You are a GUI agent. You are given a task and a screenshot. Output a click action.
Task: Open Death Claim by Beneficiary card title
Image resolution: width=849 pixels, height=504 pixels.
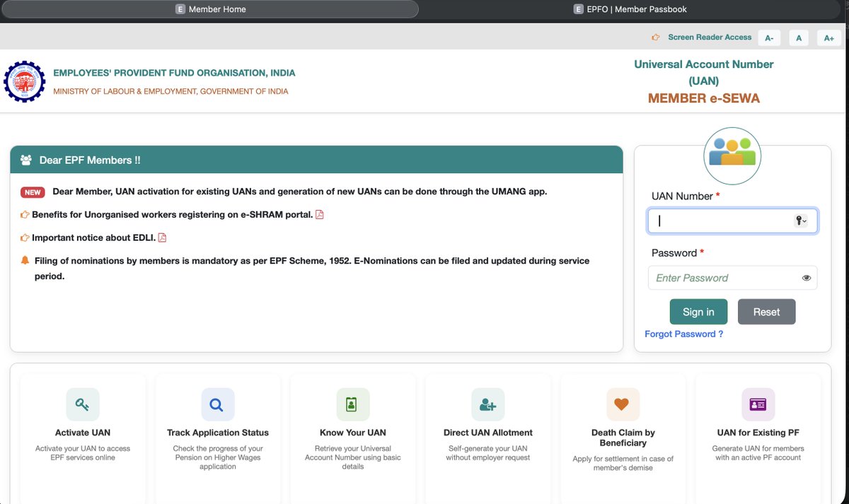(623, 438)
